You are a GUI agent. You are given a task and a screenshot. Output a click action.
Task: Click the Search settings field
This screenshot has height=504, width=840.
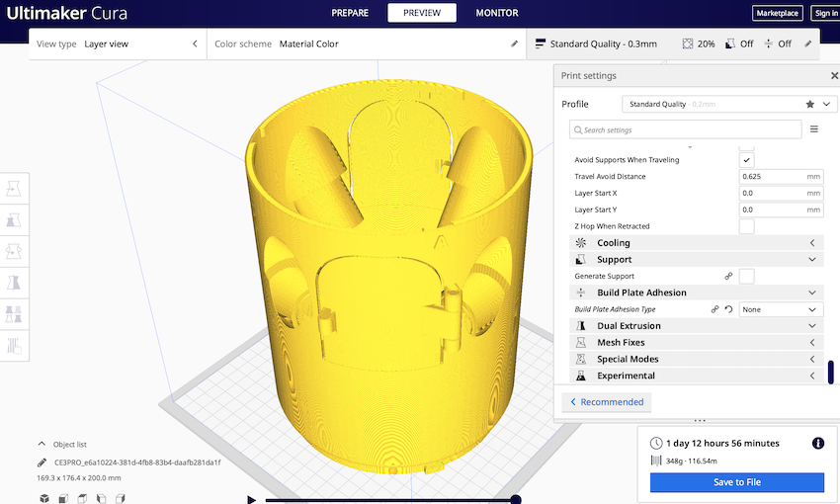pyautogui.click(x=685, y=129)
